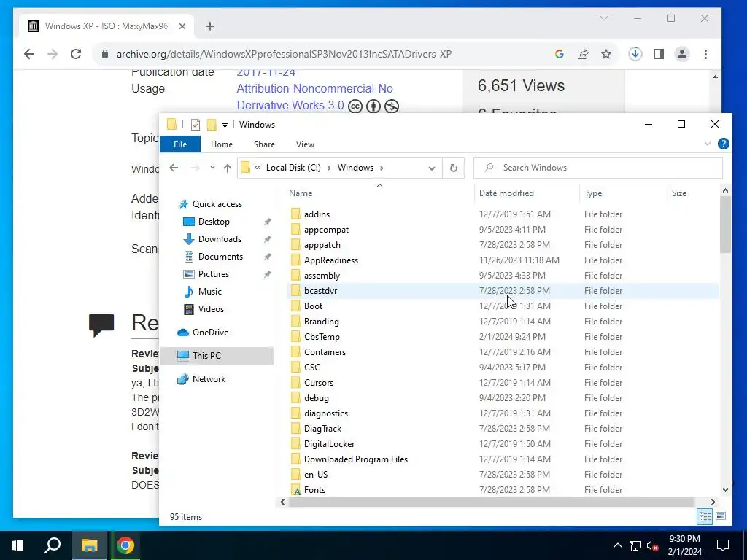The width and height of the screenshot is (747, 560).
Task: Toggle the Chrome side panel icon
Action: pyautogui.click(x=659, y=54)
